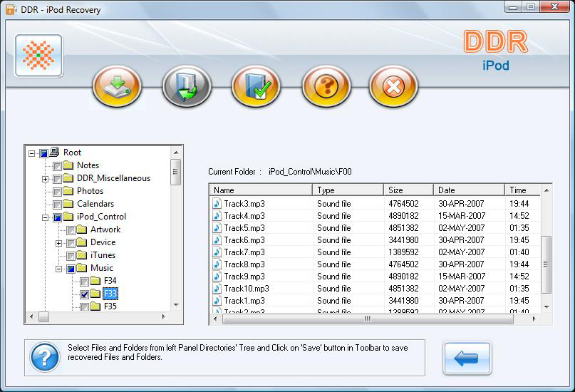
Task: Select the Music folder label
Action: click(102, 268)
